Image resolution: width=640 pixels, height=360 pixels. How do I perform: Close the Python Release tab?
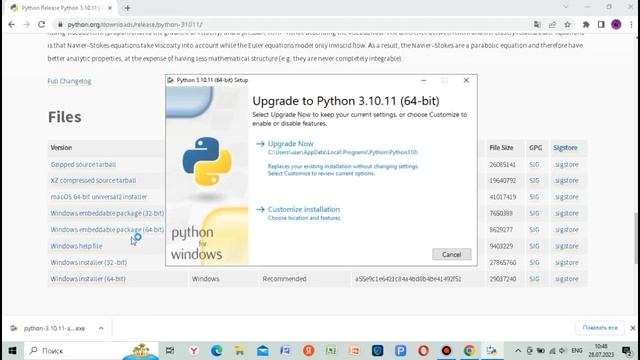(x=110, y=8)
